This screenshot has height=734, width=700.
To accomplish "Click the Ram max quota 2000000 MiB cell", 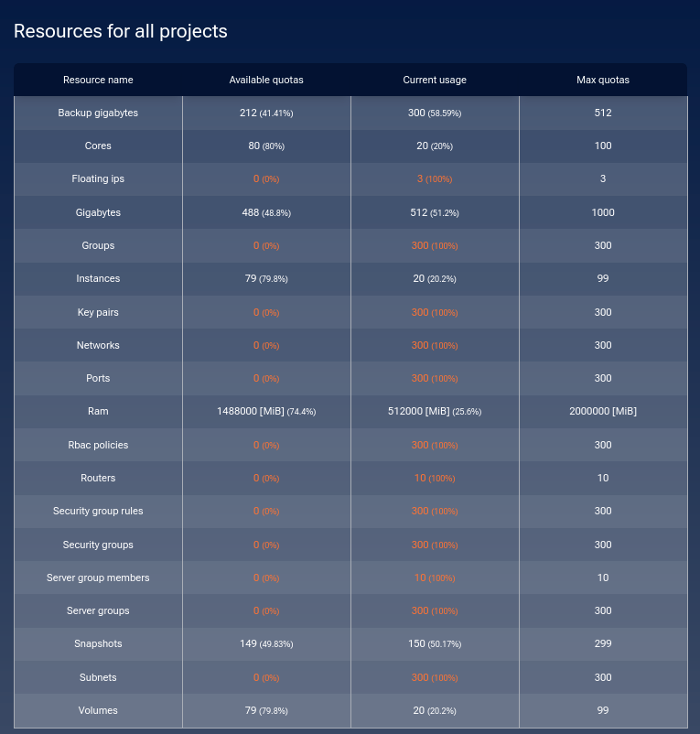I will click(x=603, y=412).
